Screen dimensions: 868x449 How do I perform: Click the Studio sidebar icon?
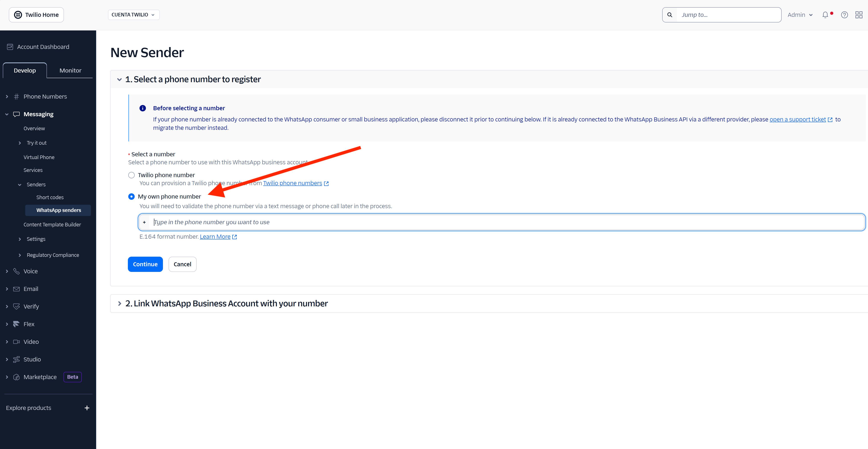[x=16, y=359]
